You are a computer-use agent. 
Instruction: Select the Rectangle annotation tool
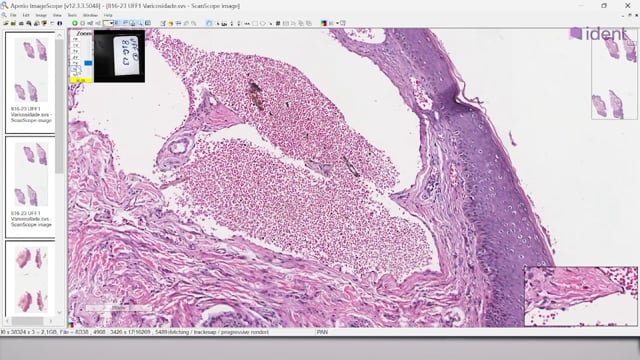pyautogui.click(x=255, y=23)
